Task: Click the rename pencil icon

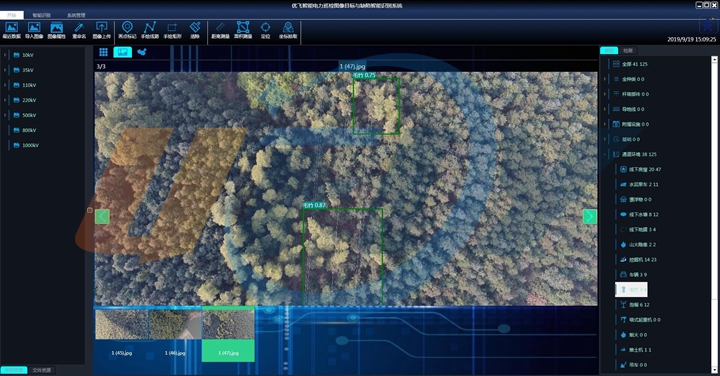Action: click(79, 30)
